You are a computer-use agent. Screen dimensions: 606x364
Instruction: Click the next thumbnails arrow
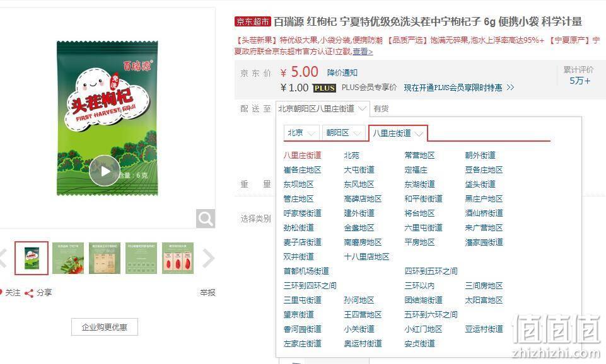[208, 258]
